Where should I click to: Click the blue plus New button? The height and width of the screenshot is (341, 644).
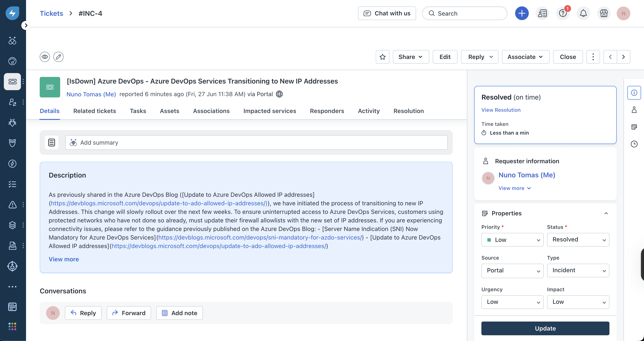(x=522, y=13)
